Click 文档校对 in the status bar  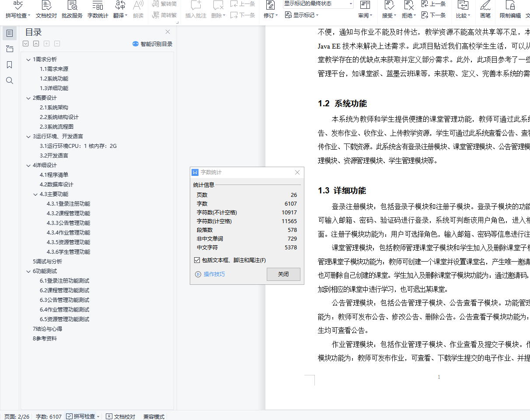121,416
